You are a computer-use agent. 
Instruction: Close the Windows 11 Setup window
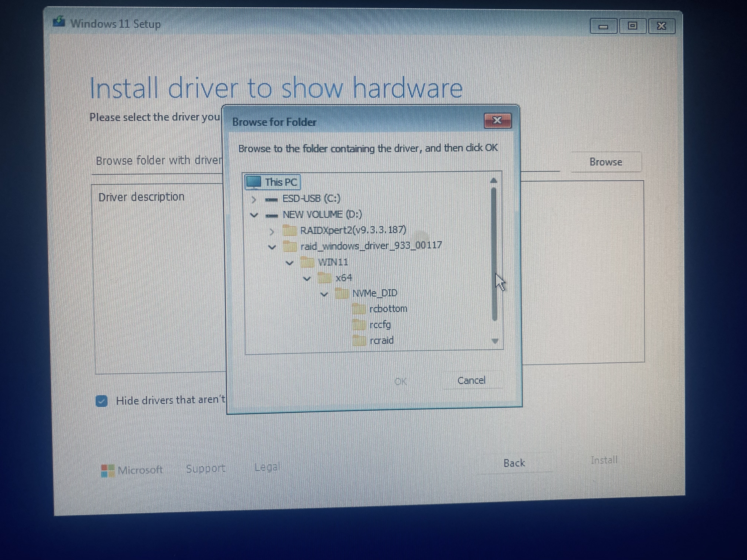[662, 26]
